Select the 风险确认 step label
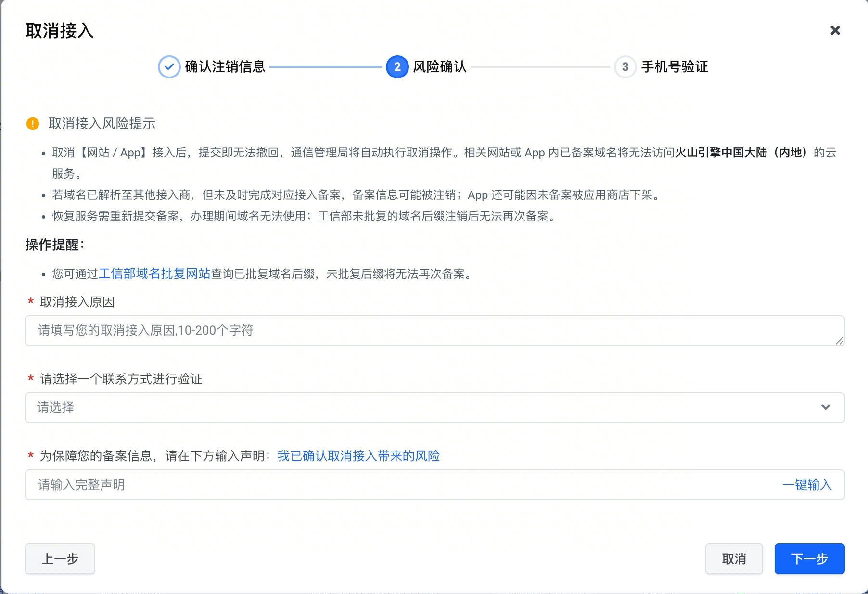Screen dimensions: 868x594 (440, 67)
